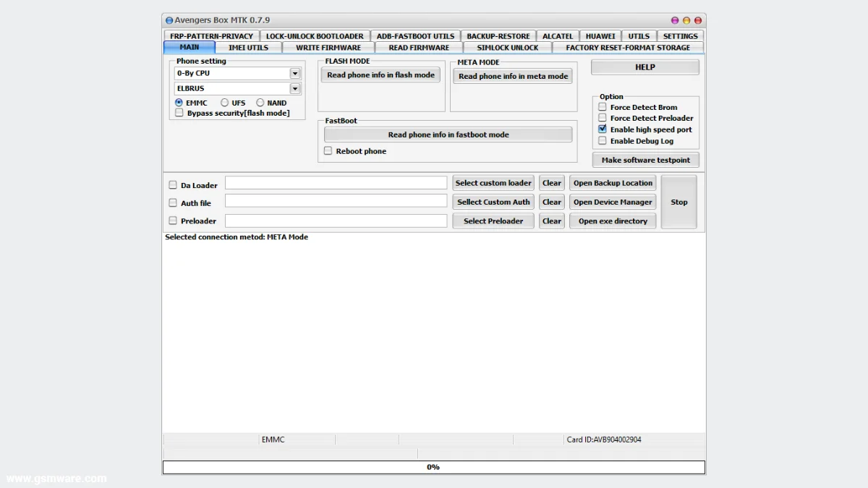Open the READ FIRMWARE tab
Viewport: 868px width, 488px height.
click(419, 48)
